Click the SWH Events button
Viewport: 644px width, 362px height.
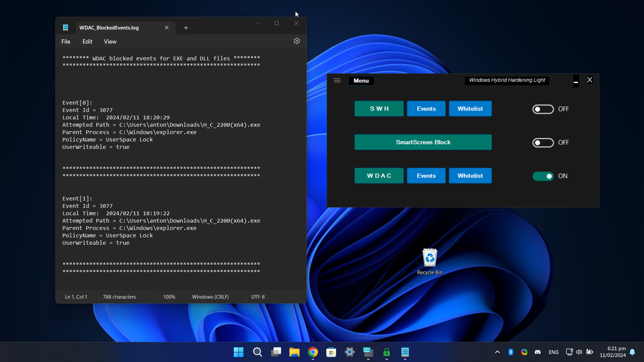(x=426, y=109)
